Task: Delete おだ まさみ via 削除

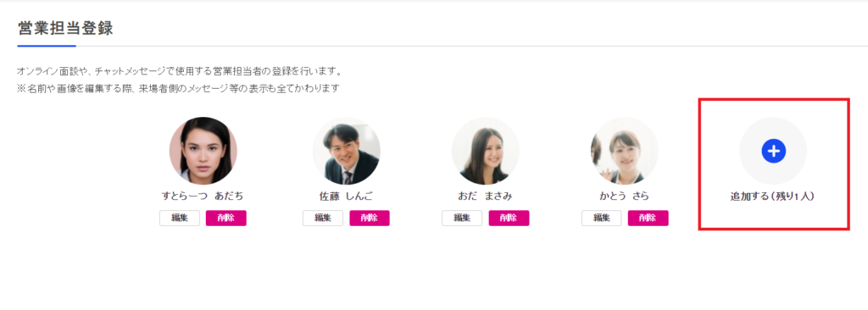Action: [x=509, y=219]
